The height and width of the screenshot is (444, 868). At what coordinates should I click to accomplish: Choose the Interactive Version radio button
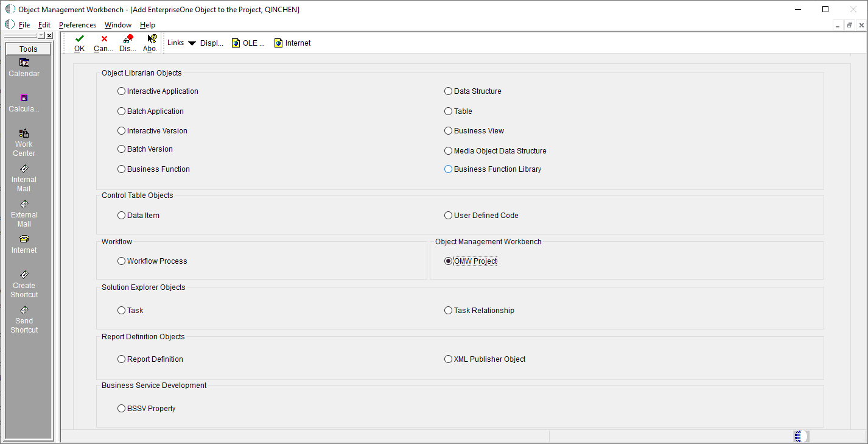121,131
